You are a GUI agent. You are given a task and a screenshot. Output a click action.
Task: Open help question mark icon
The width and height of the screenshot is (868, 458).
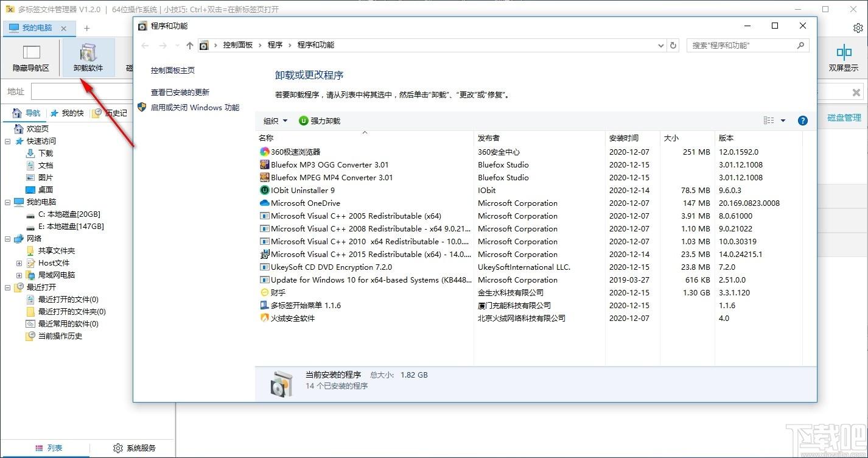[x=802, y=121]
